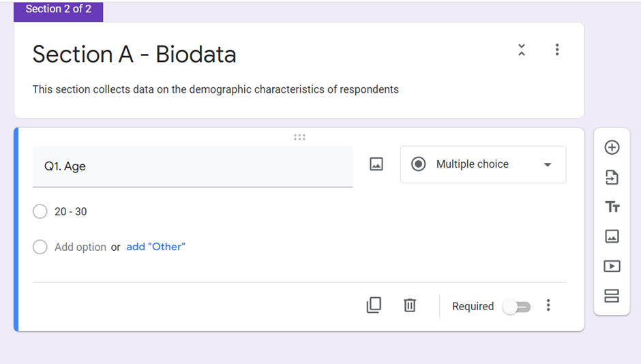Add a video from the sidebar toolbar
The width and height of the screenshot is (641, 364).
pyautogui.click(x=612, y=267)
